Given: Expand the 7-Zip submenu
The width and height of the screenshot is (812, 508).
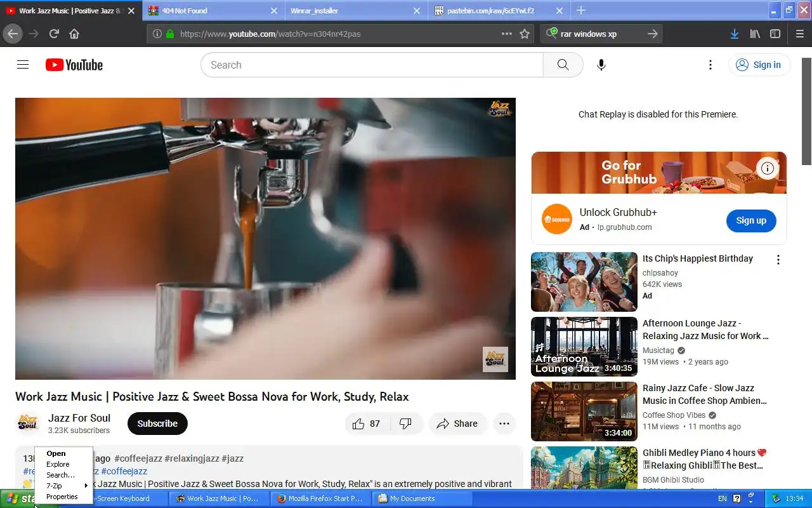Looking at the screenshot, I should point(63,486).
